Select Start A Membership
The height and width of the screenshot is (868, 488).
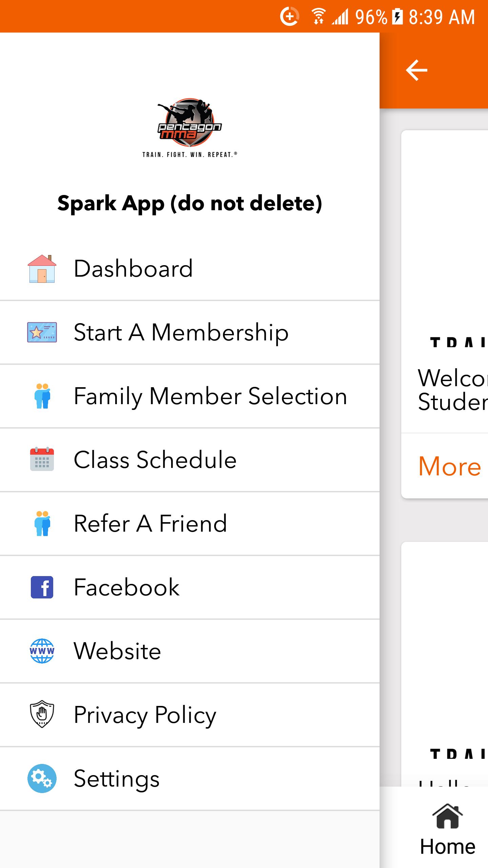coord(190,332)
